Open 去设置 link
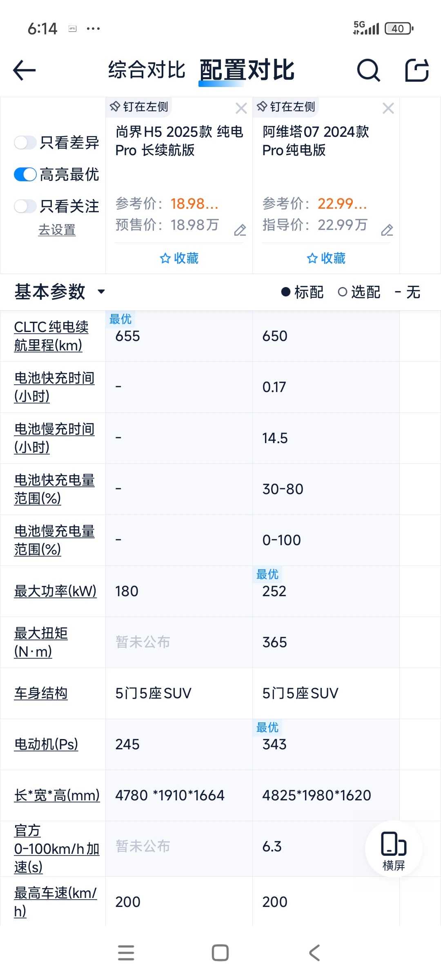Screen dimensions: 441x980 point(57,230)
